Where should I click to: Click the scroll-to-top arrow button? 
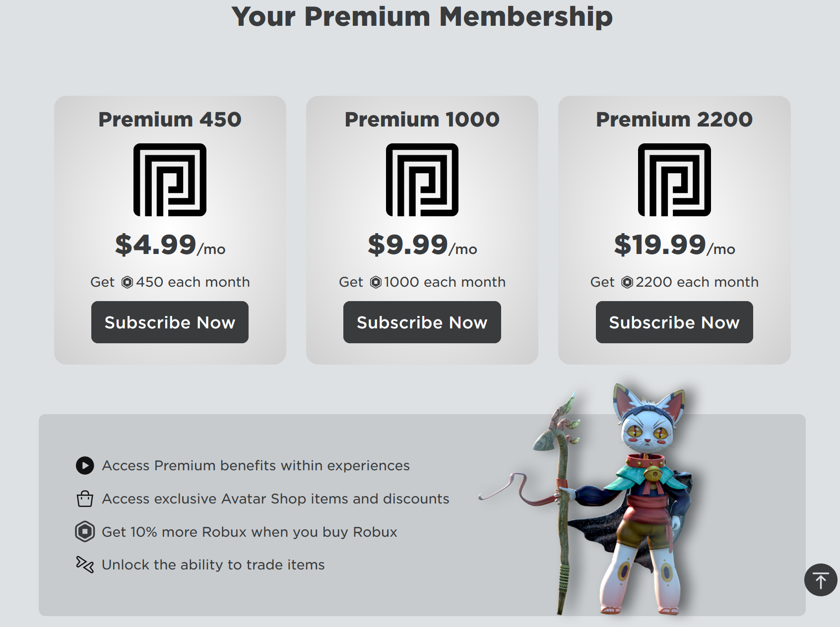tap(821, 580)
